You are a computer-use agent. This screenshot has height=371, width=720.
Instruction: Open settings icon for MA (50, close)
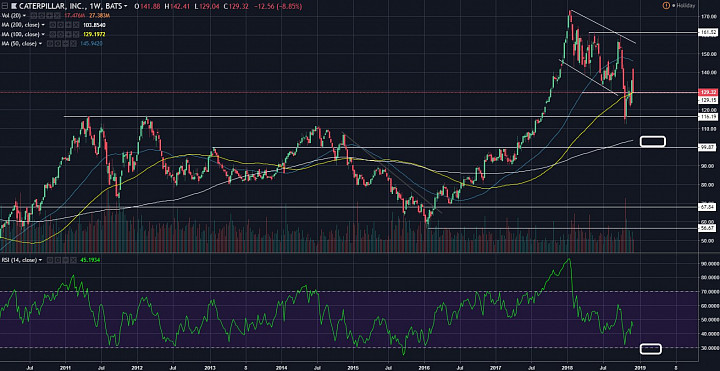pyautogui.click(x=57, y=44)
